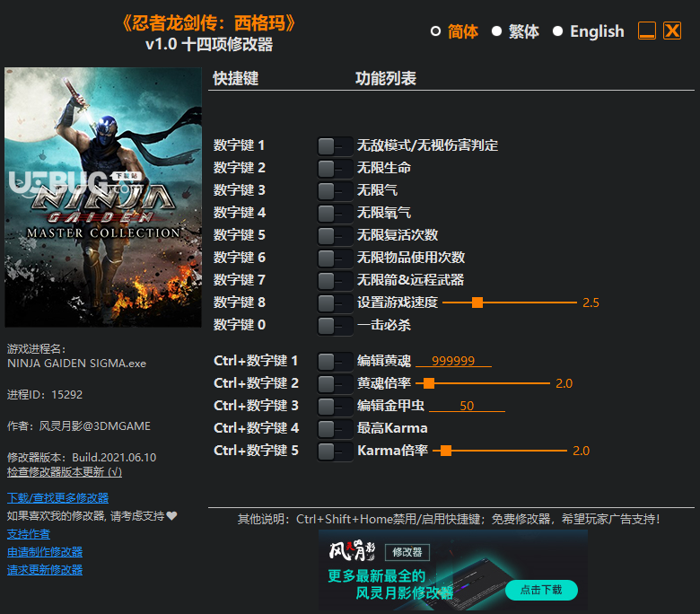
Task: Click the v1.0 十四项修改器 subtitle
Action: coord(209,44)
